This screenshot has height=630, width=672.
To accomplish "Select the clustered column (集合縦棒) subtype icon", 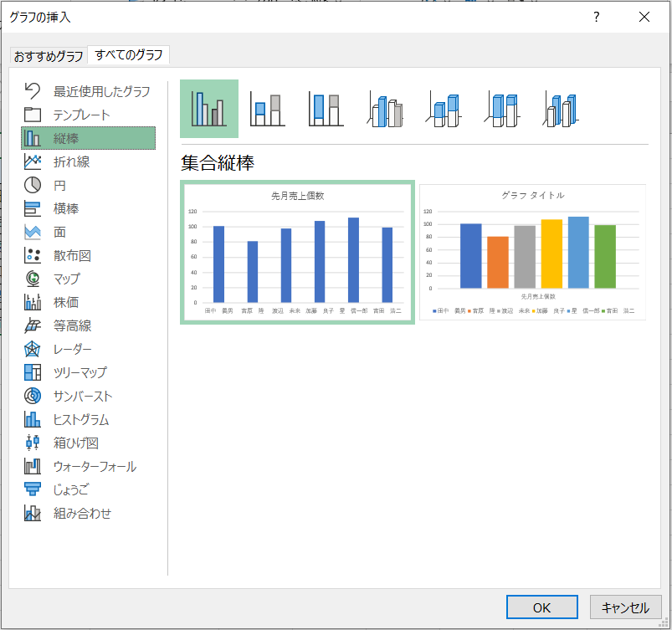I will 209,109.
